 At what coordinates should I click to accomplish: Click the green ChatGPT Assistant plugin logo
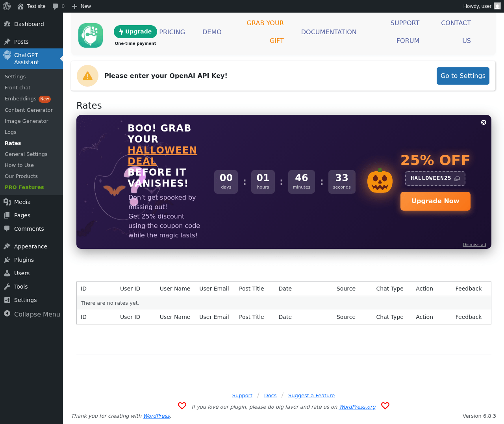[x=91, y=35]
